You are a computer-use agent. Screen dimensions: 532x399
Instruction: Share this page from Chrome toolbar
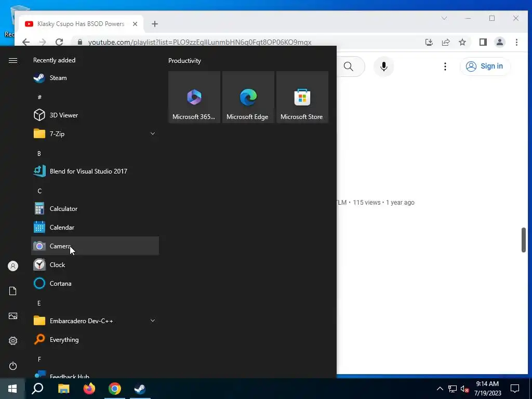click(x=445, y=42)
